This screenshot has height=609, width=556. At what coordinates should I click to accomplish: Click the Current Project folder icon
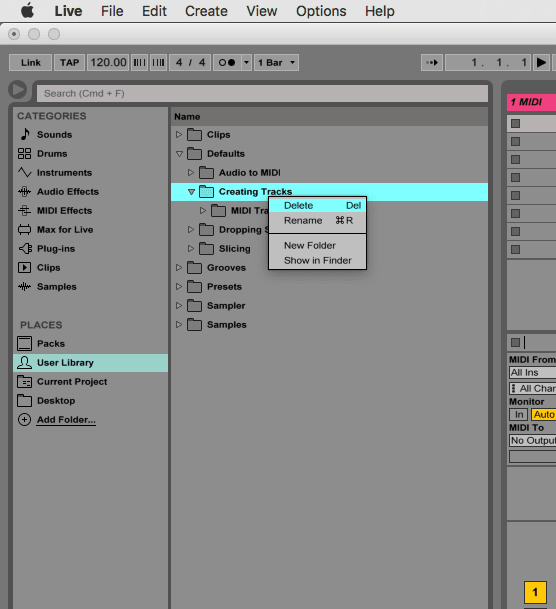[24, 382]
